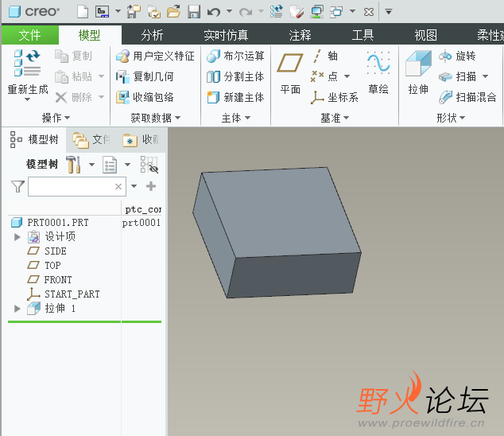
Task: Open the undo history dropdown arrow
Action: coord(229,11)
